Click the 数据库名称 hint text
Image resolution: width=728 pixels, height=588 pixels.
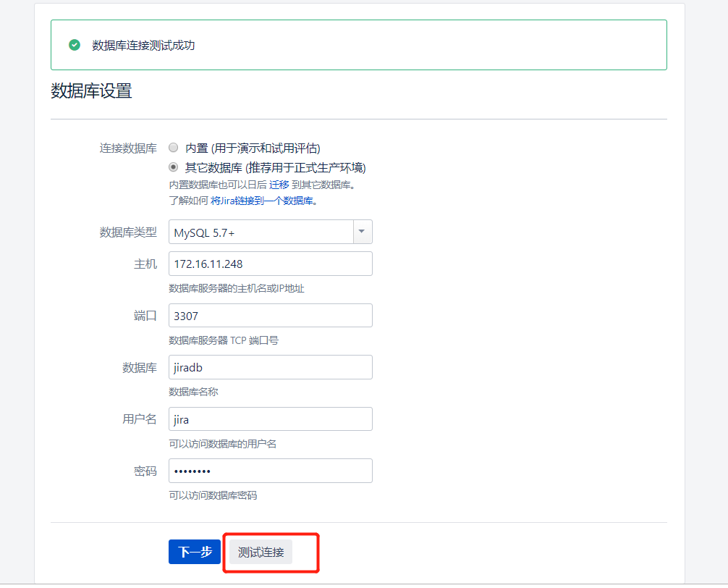pos(193,392)
